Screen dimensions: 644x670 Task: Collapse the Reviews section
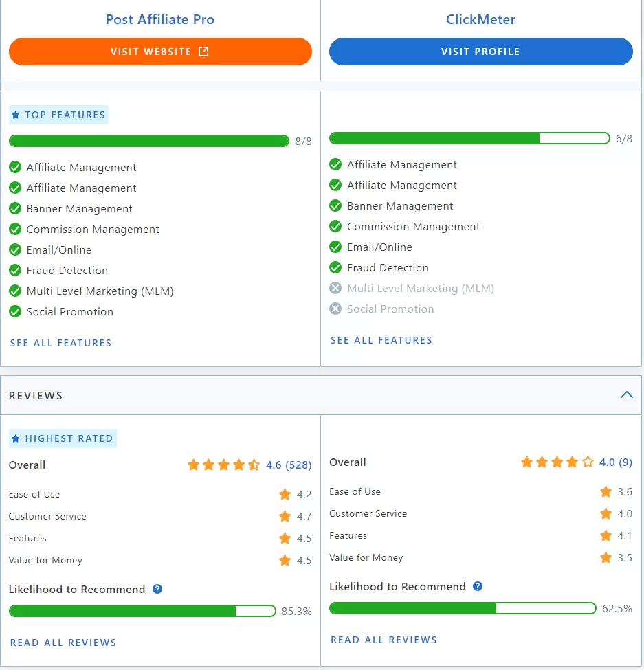coord(626,394)
